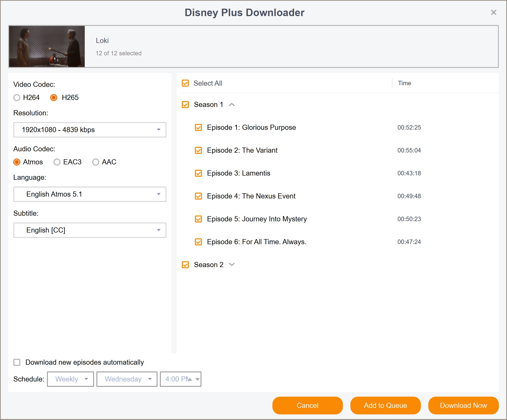Click Download Now
507x420 pixels.
463,406
